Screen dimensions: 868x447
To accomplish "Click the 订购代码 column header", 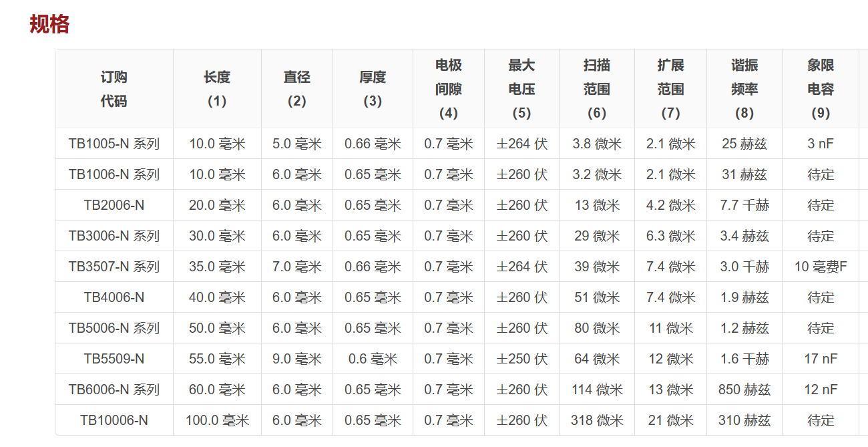I will click(x=114, y=89).
